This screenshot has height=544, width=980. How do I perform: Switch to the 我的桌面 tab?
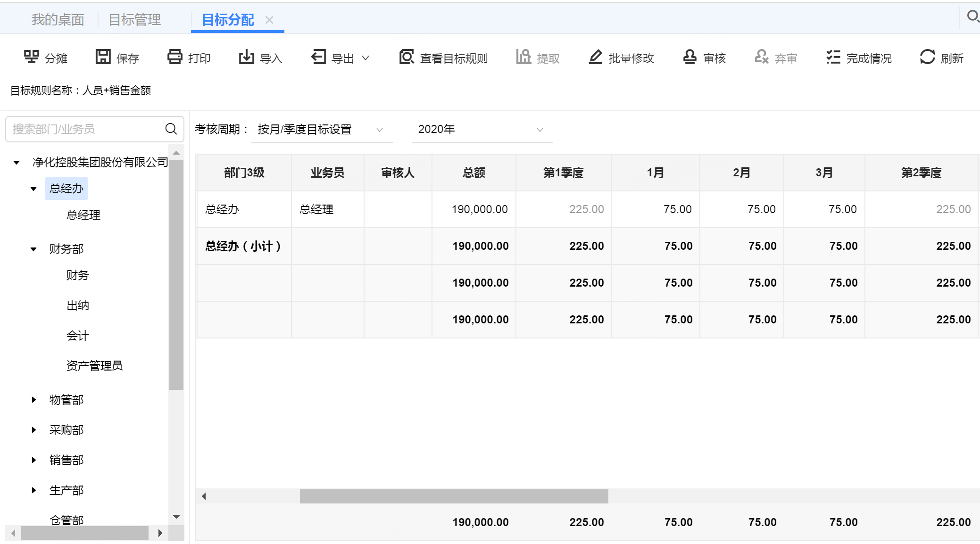58,20
